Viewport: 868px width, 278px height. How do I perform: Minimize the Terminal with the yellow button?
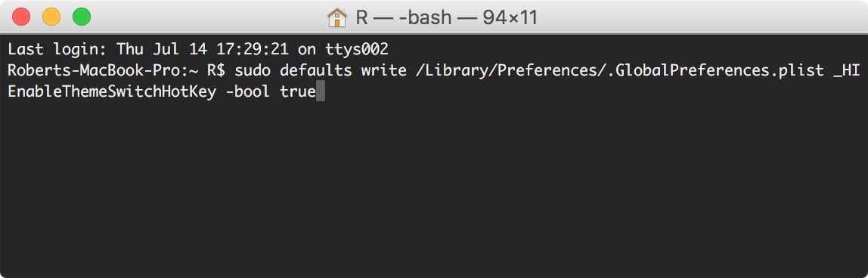pos(51,17)
